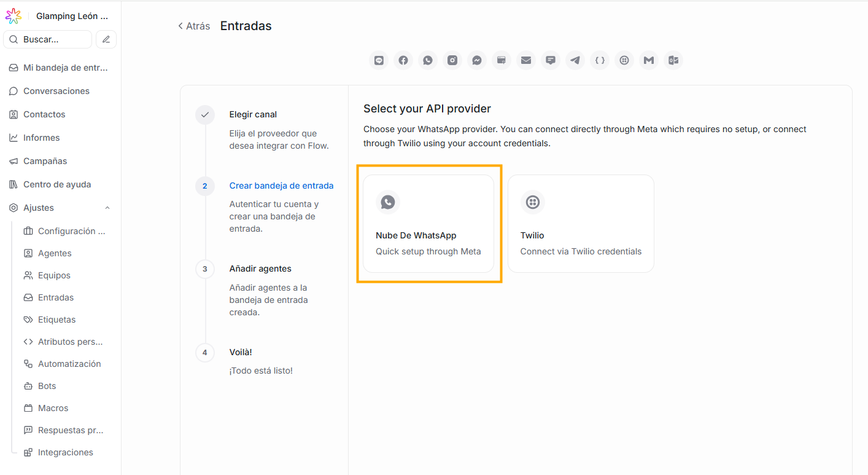The height and width of the screenshot is (475, 868).
Task: Choose the Outlook channel icon
Action: pyautogui.click(x=673, y=60)
